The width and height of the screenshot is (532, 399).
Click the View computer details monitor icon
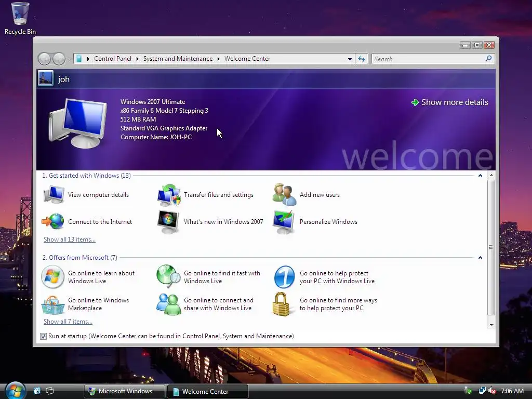coord(54,195)
